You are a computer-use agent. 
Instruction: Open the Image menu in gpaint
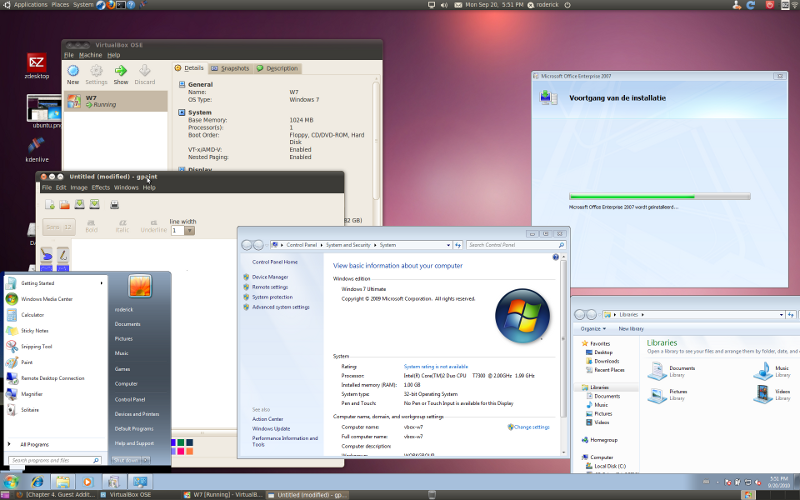pos(79,188)
